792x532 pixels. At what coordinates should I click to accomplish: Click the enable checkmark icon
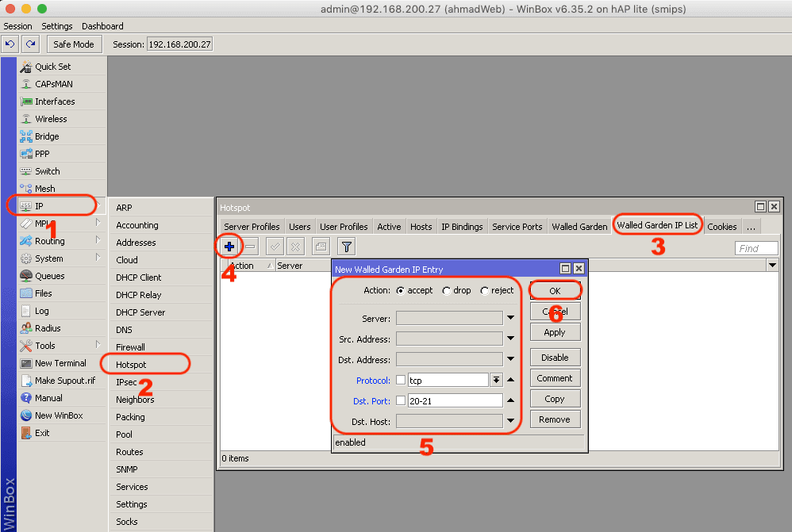(x=275, y=247)
